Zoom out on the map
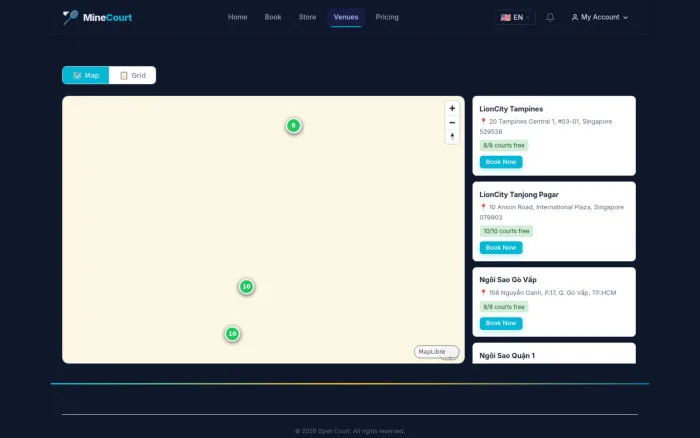The width and height of the screenshot is (700, 438). click(452, 122)
